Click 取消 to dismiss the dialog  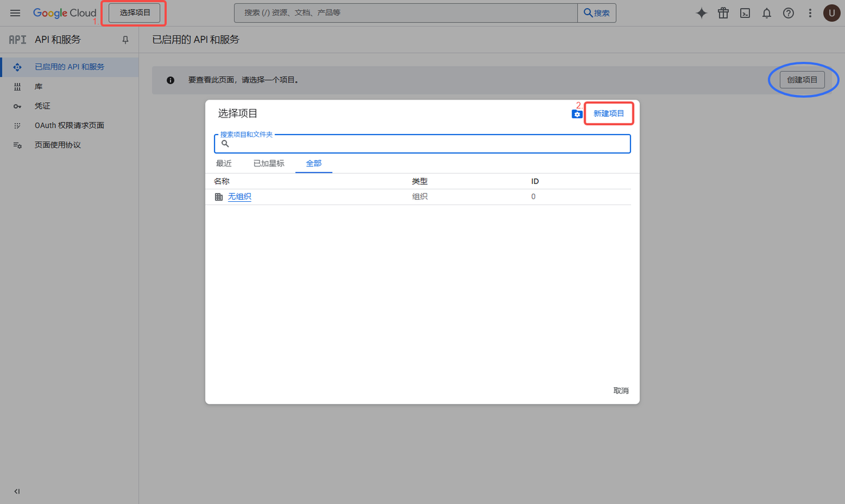click(x=621, y=391)
